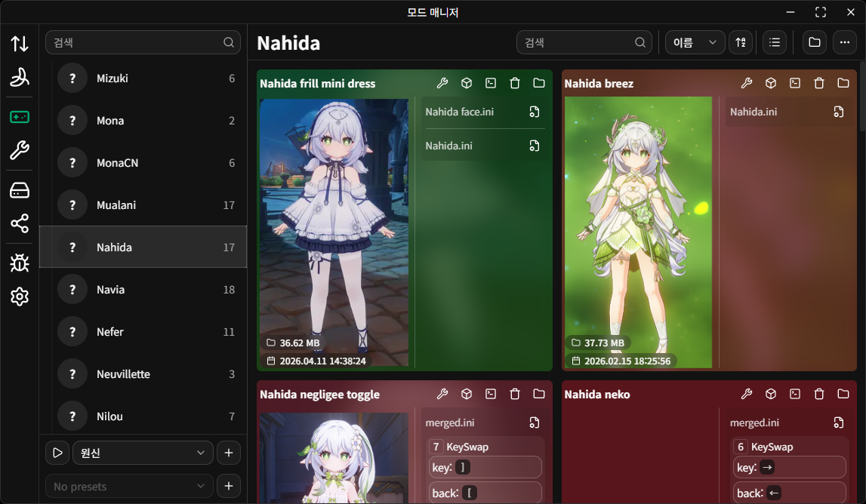Image resolution: width=866 pixels, height=504 pixels.
Task: Open the three-dots more options menu
Action: pos(844,42)
